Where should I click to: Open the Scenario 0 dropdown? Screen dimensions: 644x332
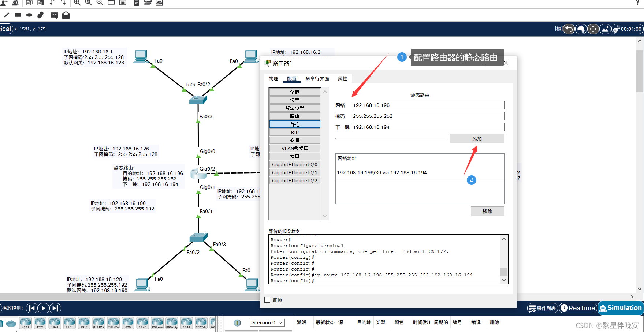click(267, 322)
